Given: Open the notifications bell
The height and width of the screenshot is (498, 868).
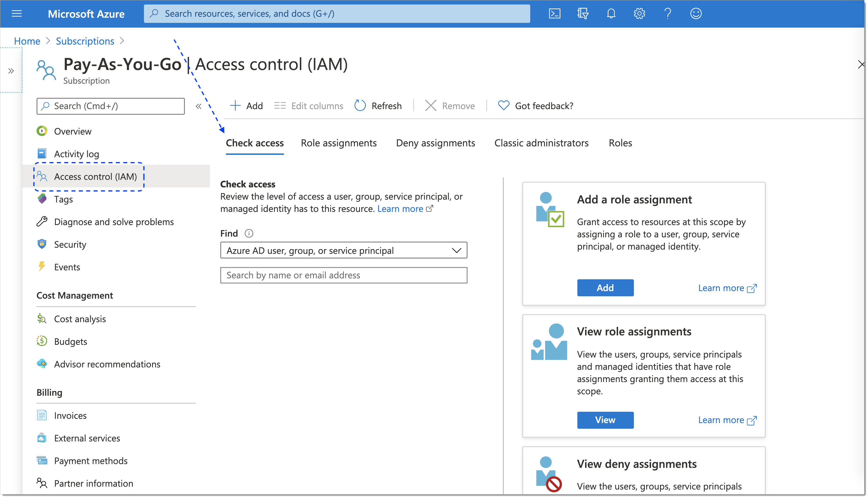Looking at the screenshot, I should pos(611,14).
